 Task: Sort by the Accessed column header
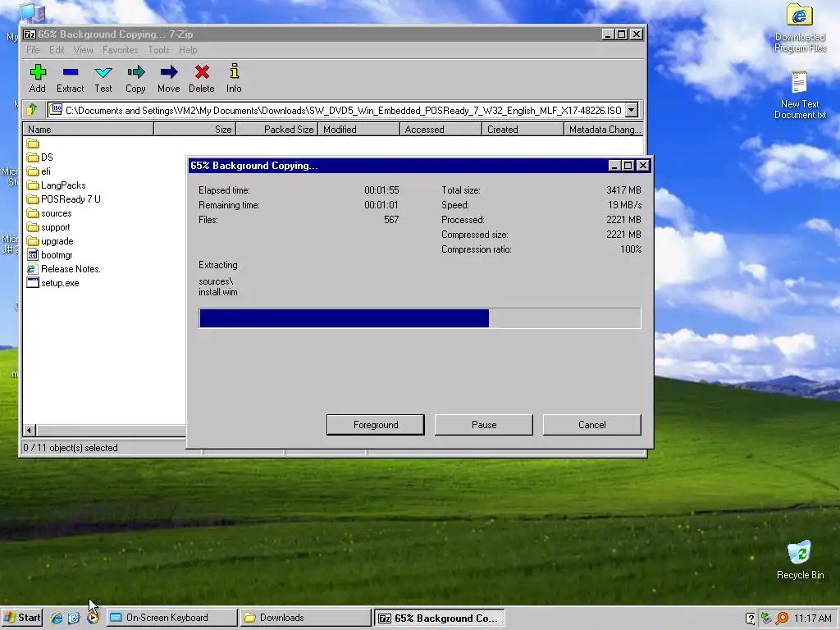tap(441, 130)
